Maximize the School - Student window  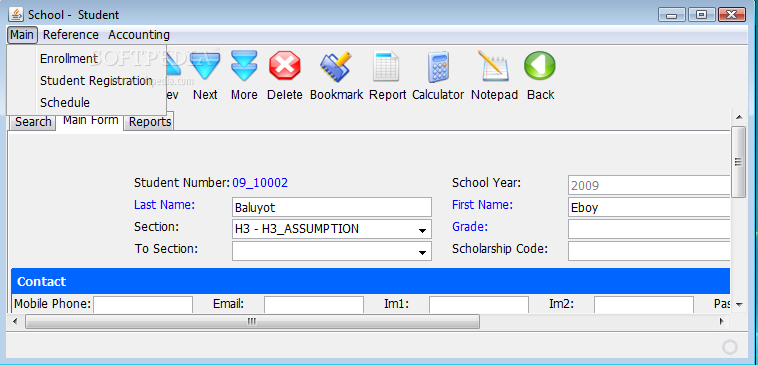(701, 15)
